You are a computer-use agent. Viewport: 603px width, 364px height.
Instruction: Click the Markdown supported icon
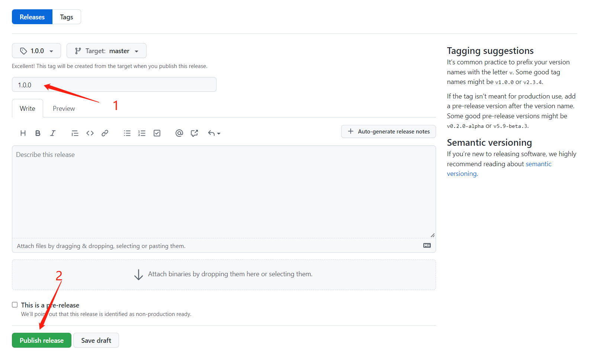tap(427, 245)
